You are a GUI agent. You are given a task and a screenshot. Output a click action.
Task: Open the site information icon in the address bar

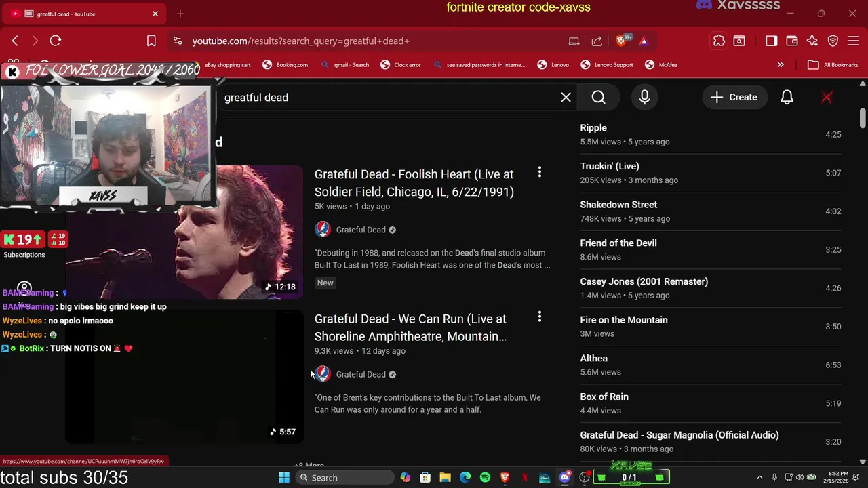178,41
